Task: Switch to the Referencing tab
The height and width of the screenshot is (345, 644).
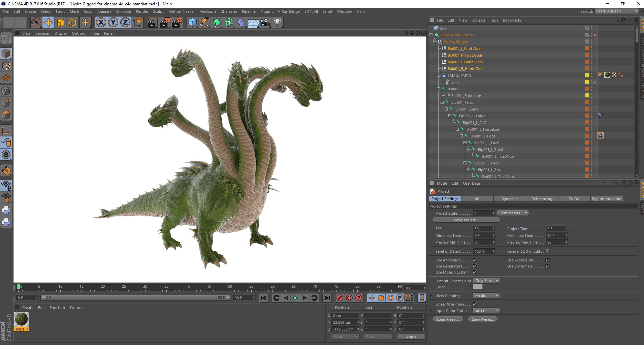Action: pos(542,199)
